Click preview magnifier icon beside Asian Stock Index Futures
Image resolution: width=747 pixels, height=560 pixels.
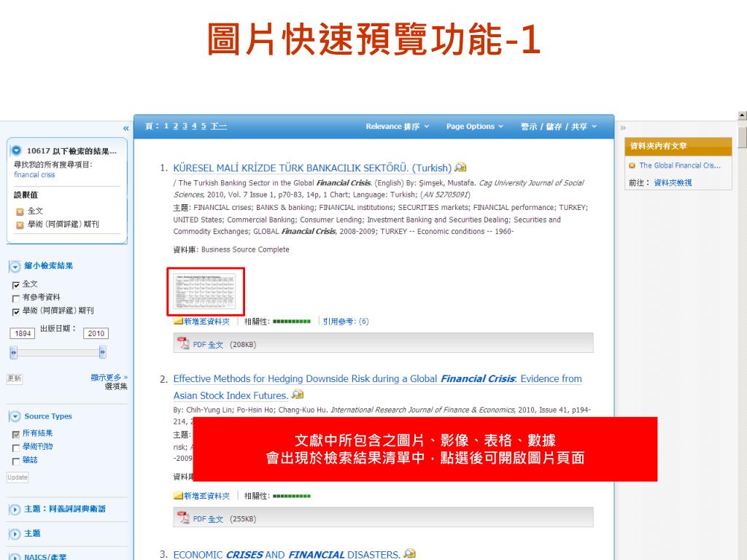tap(298, 394)
